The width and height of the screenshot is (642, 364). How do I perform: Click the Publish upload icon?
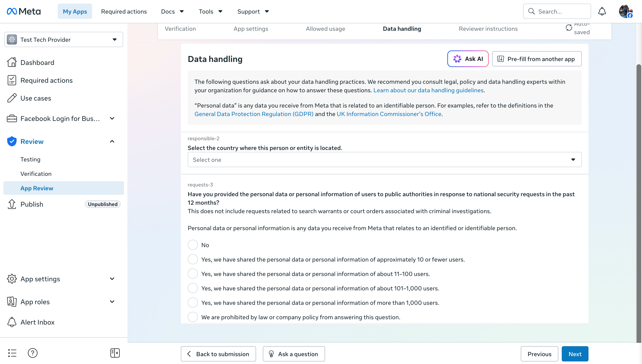pyautogui.click(x=12, y=204)
